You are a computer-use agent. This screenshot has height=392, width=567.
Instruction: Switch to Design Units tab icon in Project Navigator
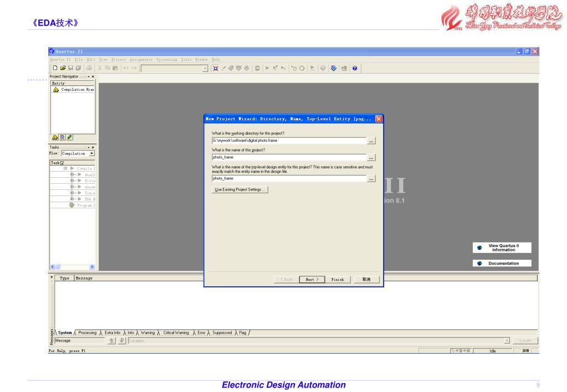[x=70, y=137]
